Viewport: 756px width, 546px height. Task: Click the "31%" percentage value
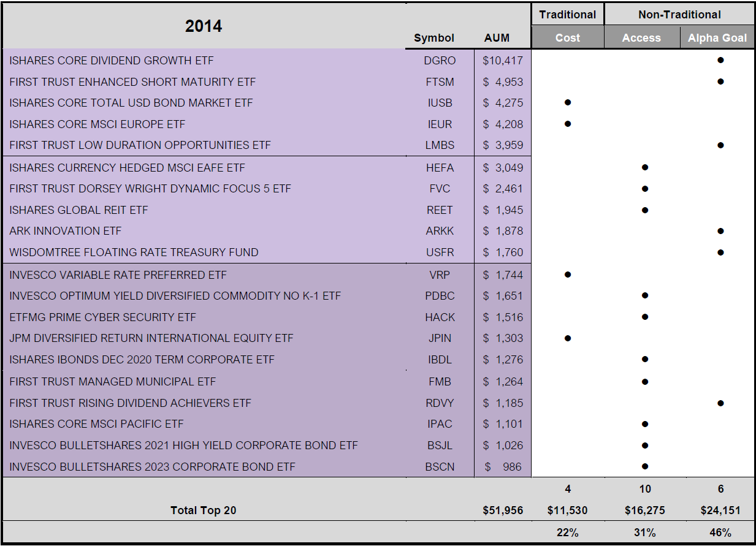645,533
